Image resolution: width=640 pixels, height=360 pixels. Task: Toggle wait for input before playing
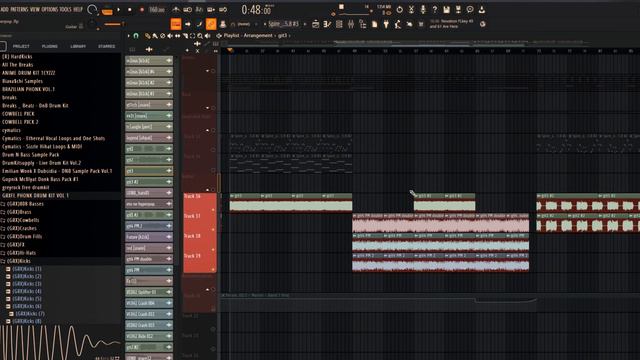pos(187,9)
